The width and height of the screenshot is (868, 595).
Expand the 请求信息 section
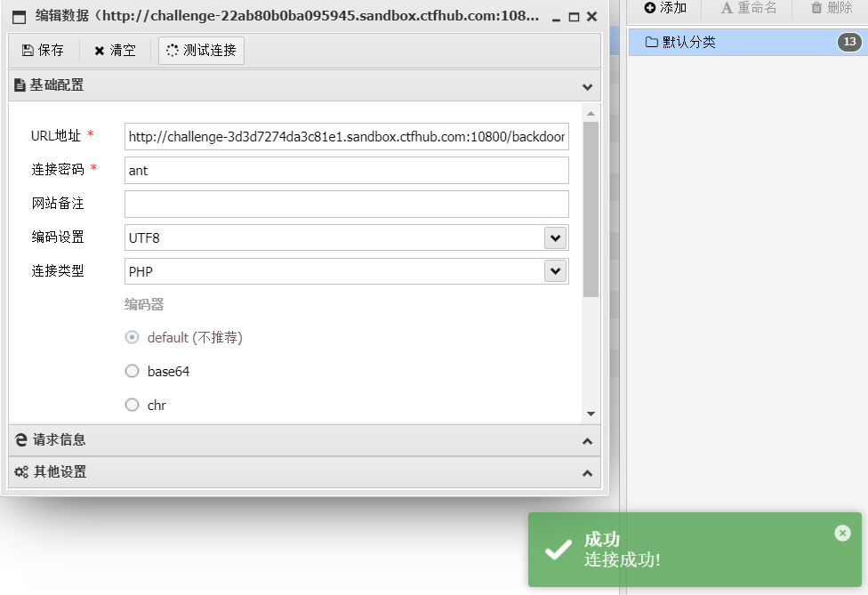point(586,439)
